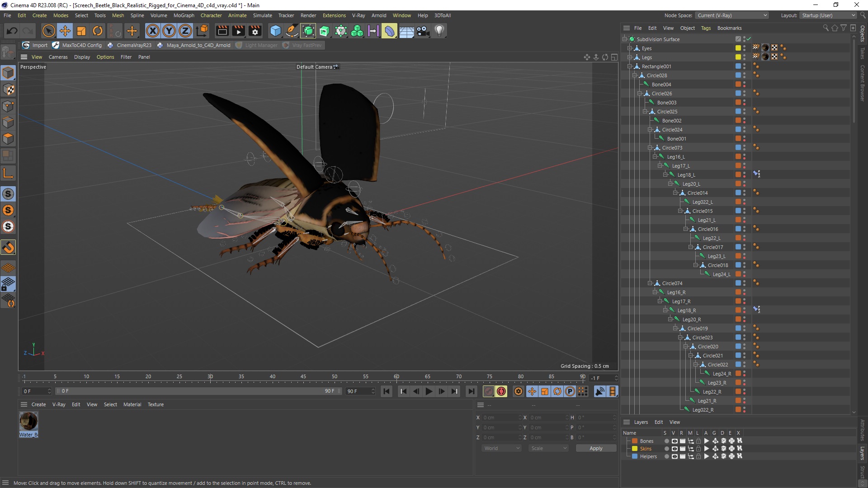Toggle X axis lock icon

[153, 31]
